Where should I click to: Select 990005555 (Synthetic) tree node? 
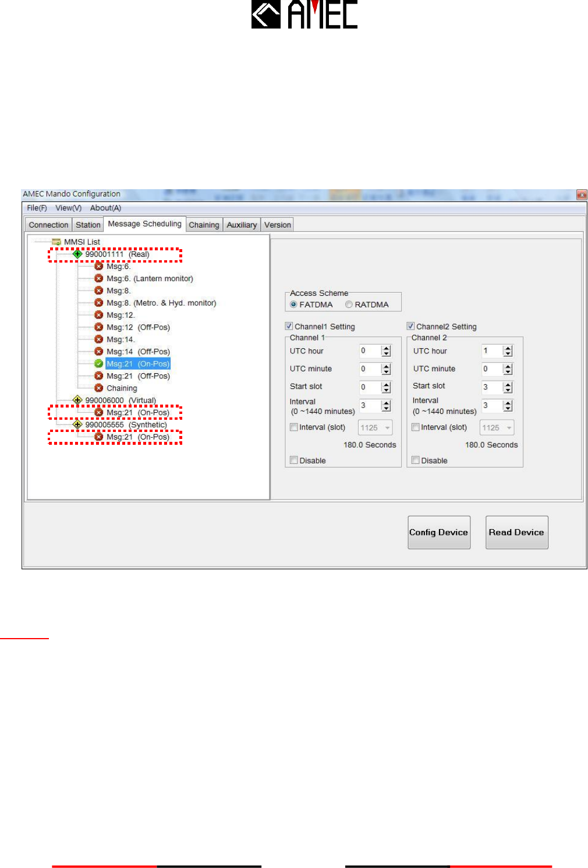pyautogui.click(x=126, y=424)
